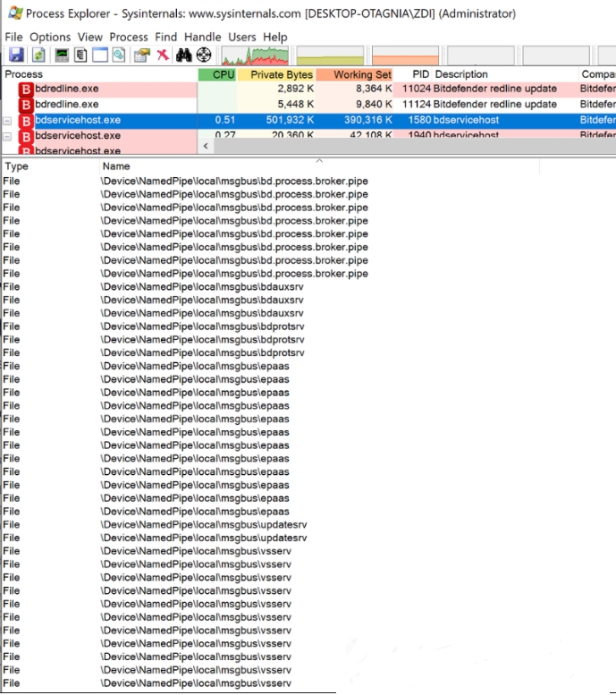Open the File menu
The width and height of the screenshot is (616, 695).
(x=13, y=38)
